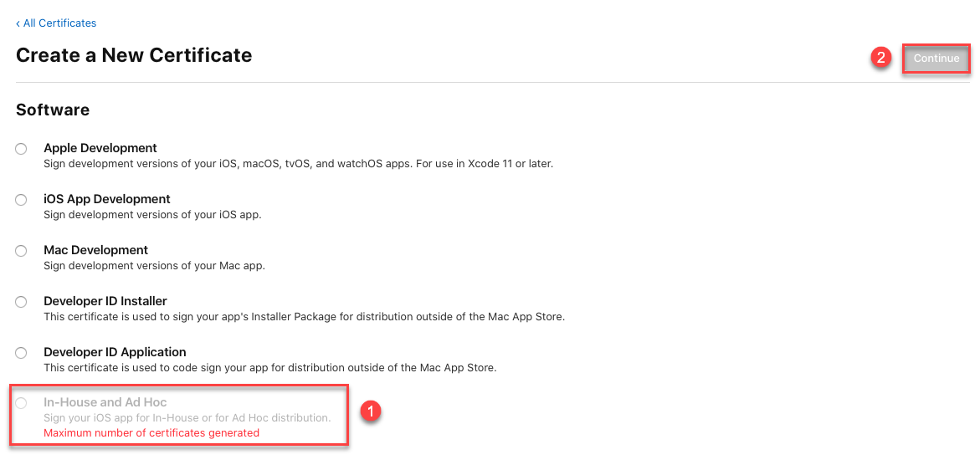Choose the iOS App Development radio option

(x=21, y=200)
